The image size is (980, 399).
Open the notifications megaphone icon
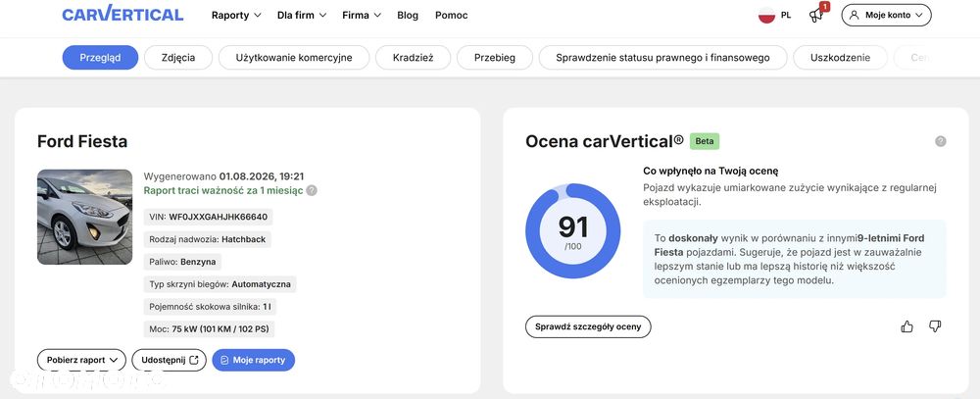click(x=816, y=15)
